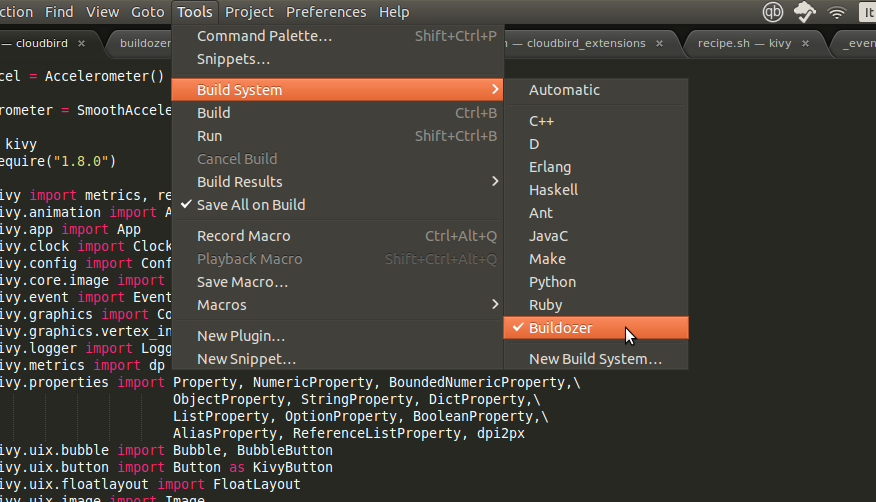Screen dimensions: 876x502
Task: Open Command Palette from Tools menu
Action: click(337, 36)
